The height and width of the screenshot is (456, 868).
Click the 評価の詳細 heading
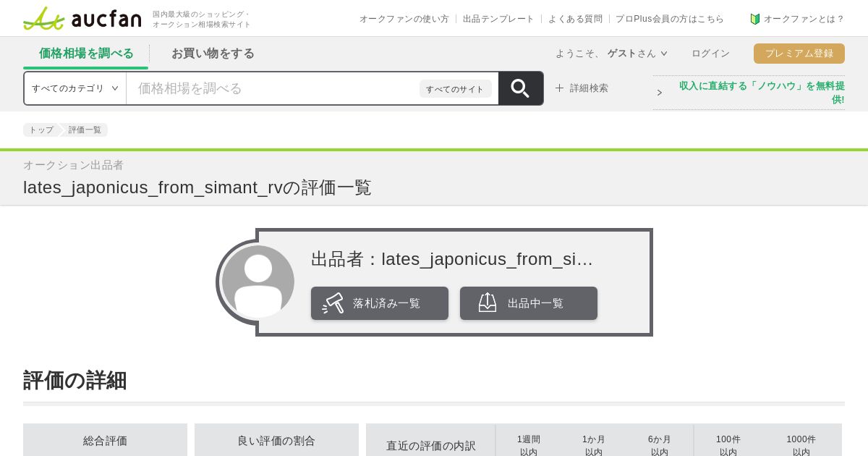75,380
